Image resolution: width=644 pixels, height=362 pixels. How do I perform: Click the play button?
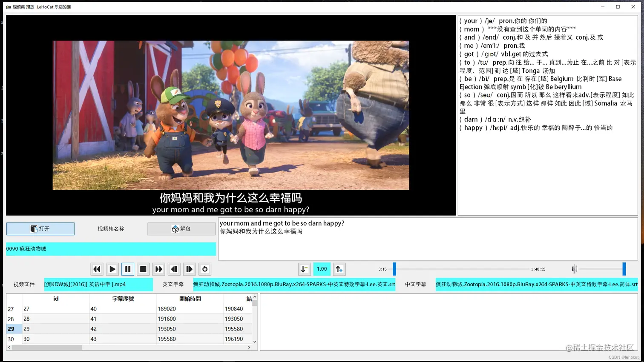click(x=112, y=269)
